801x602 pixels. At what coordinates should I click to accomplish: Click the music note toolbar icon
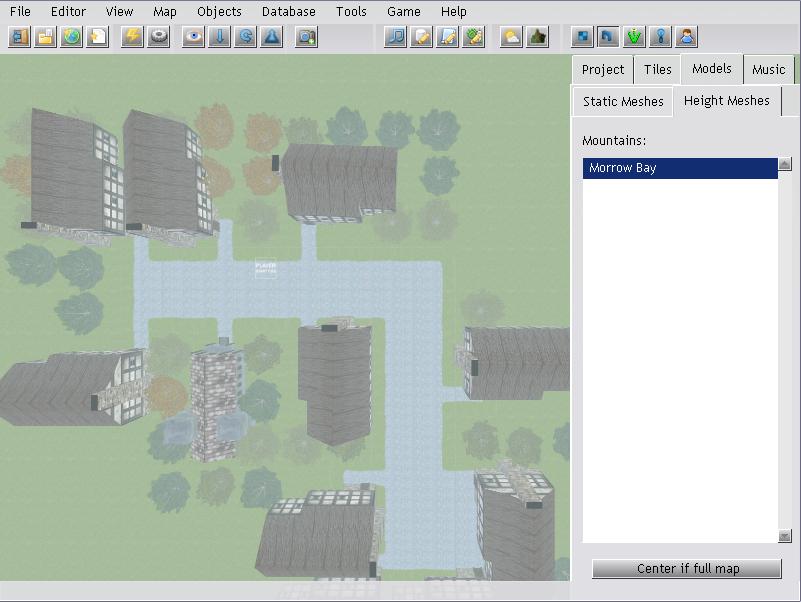(395, 37)
